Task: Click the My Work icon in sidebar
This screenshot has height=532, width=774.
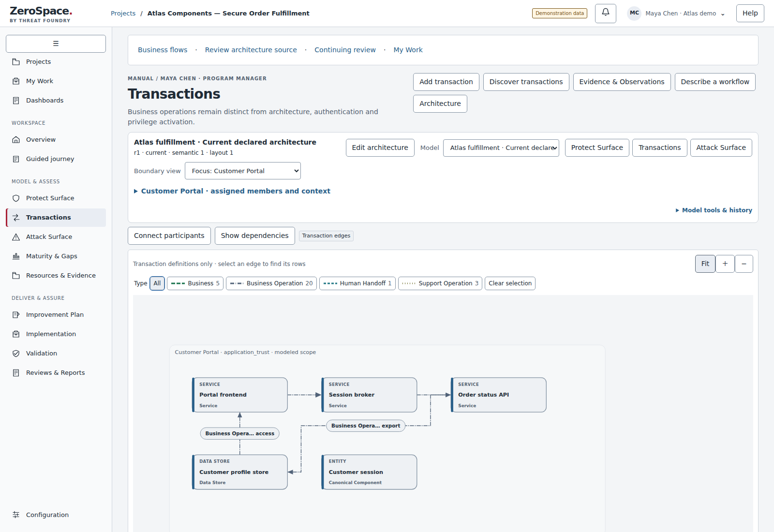Action: (16, 81)
